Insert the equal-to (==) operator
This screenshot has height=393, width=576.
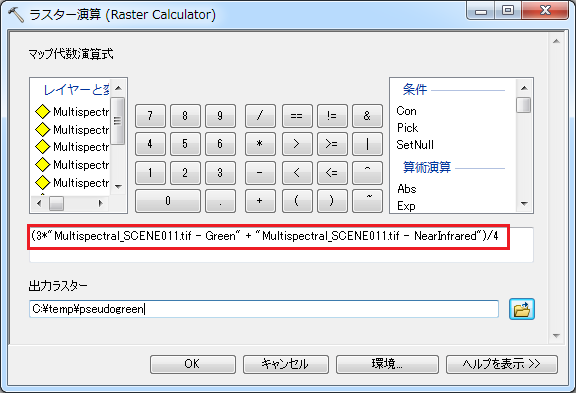(297, 116)
